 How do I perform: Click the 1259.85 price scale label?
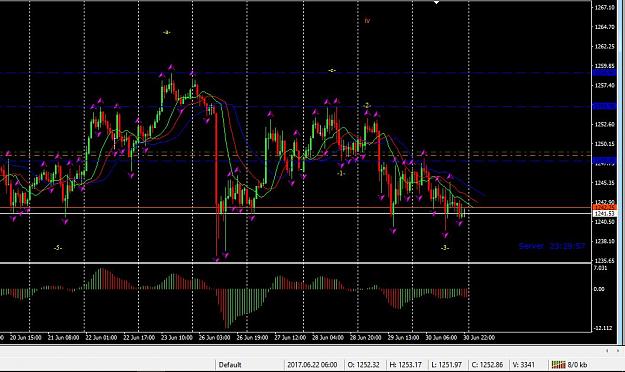pos(605,66)
